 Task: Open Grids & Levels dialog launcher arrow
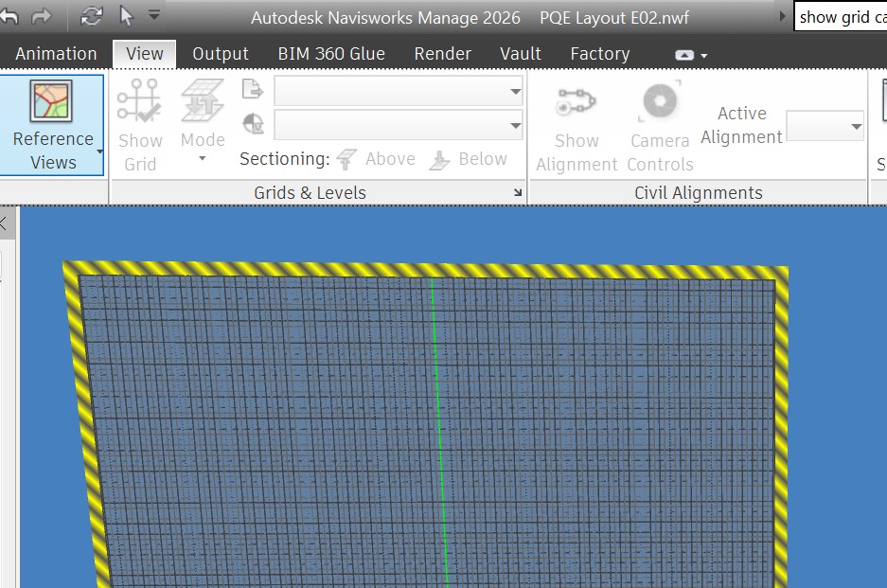(517, 193)
